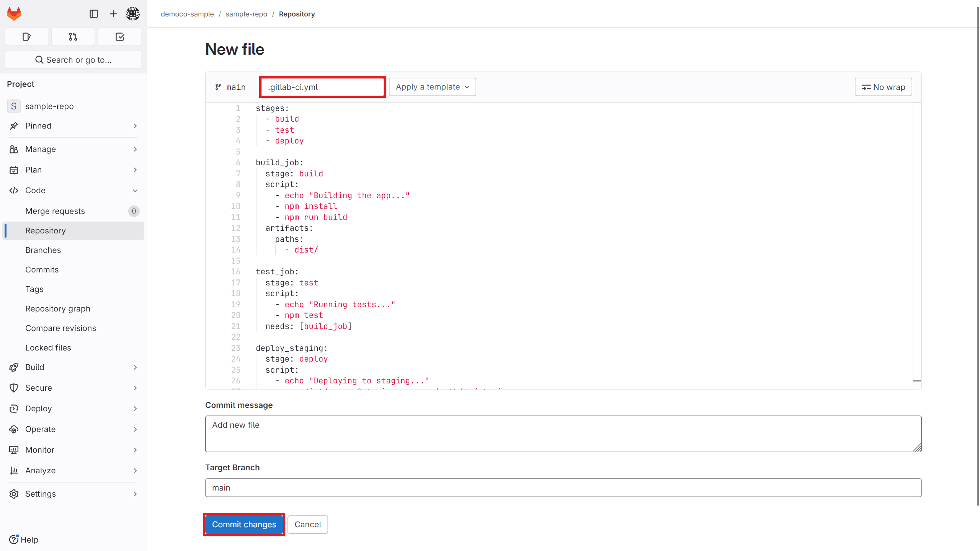The width and height of the screenshot is (980, 551).
Task: Go to Branches page
Action: (x=73, y=250)
